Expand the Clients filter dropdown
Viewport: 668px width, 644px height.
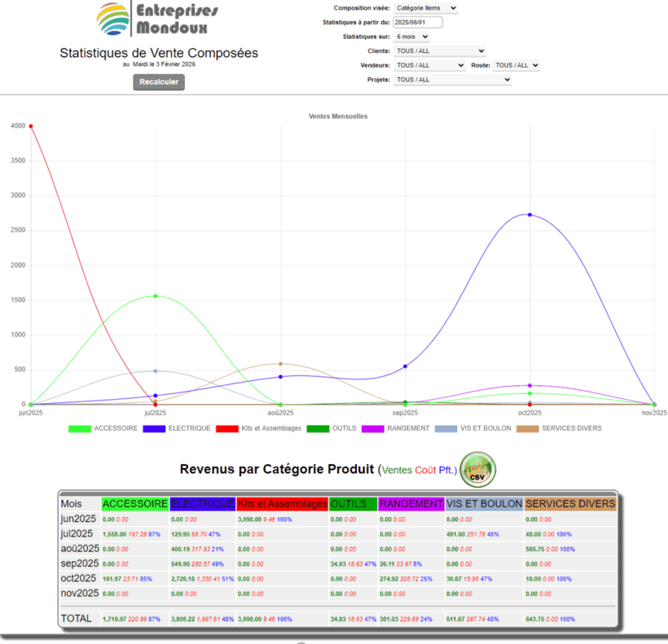click(439, 50)
